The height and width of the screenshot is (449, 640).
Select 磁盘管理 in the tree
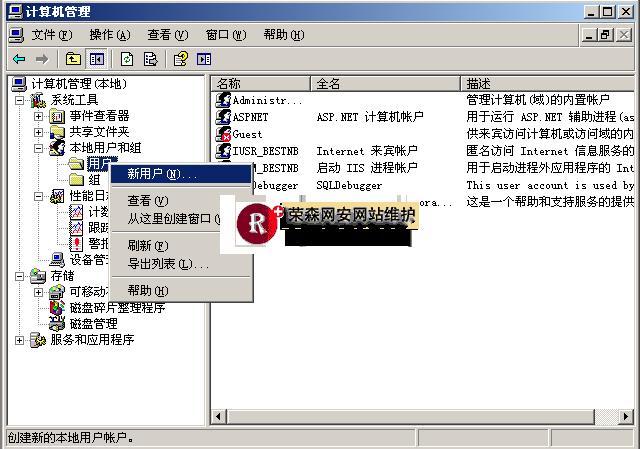point(99,324)
